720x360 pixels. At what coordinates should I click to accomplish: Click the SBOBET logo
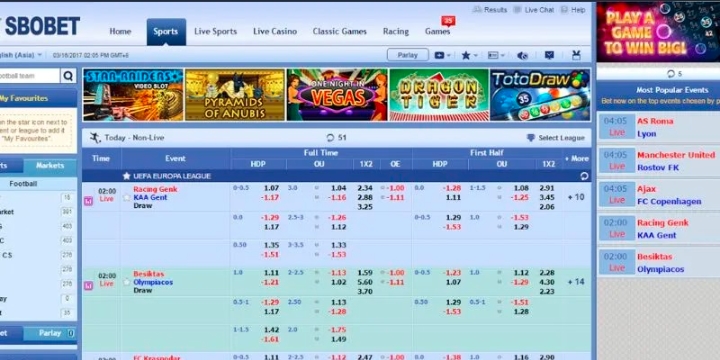click(40, 26)
